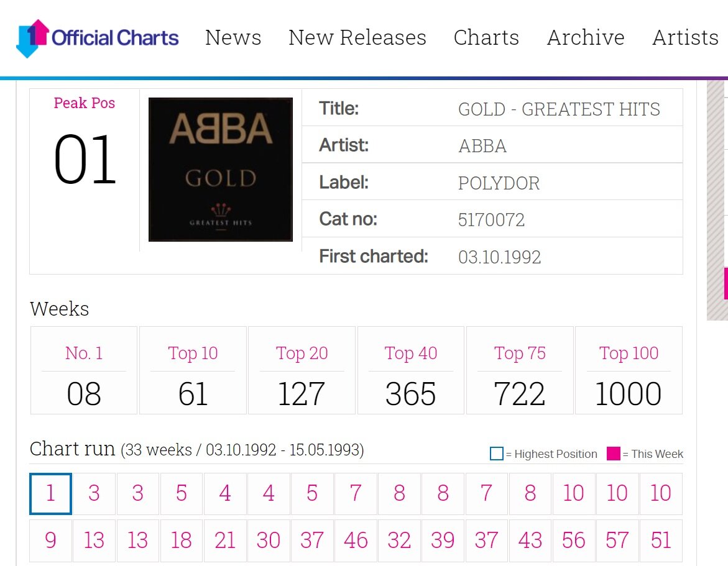The width and height of the screenshot is (728, 566).
Task: Click the chart run cell showing 21
Action: point(225,541)
